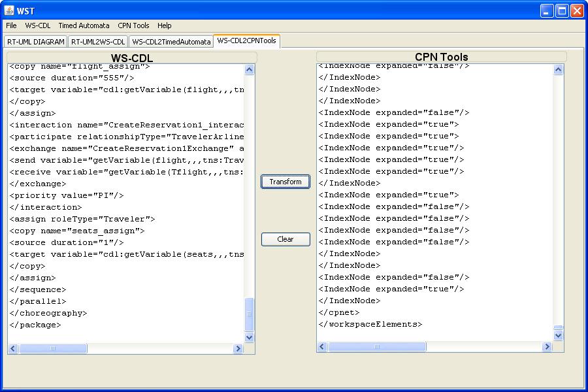Maximize the WST window
588x392 pixels.
pos(562,10)
